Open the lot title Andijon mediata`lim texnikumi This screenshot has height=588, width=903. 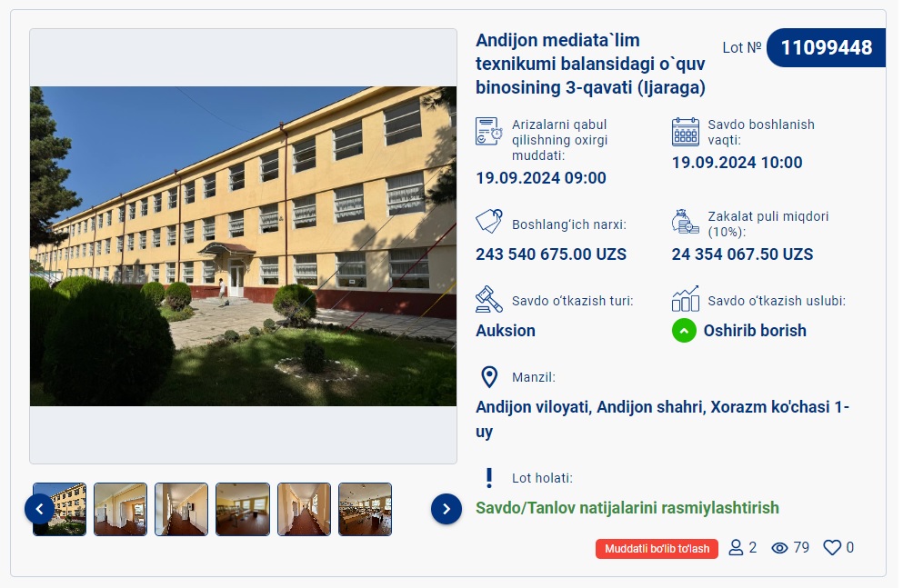point(590,64)
